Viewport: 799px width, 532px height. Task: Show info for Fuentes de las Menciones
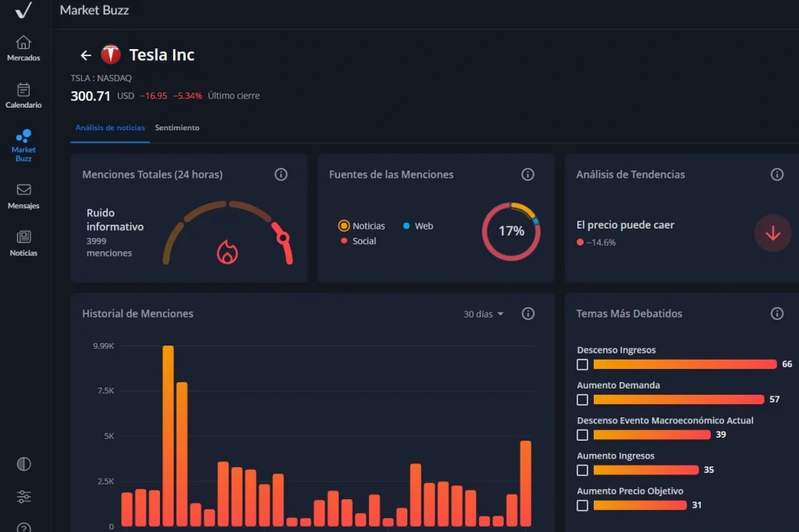[x=527, y=174]
